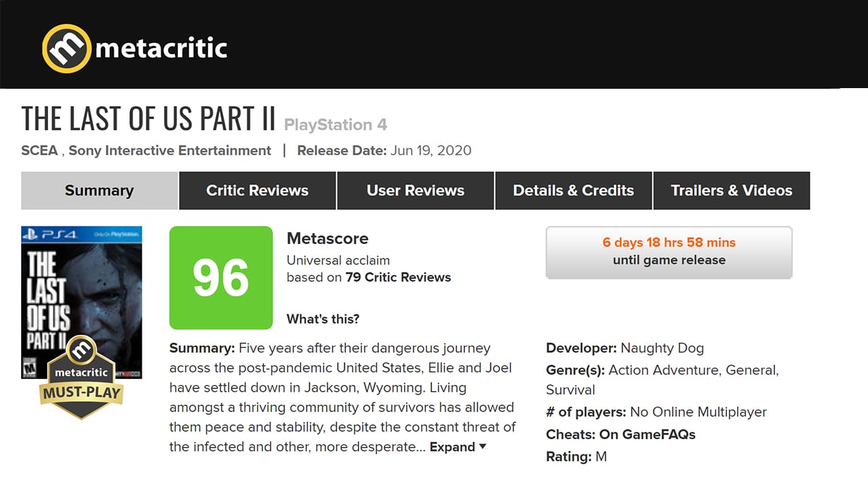868x488 pixels.
Task: Expand the full game summary
Action: pos(458,447)
